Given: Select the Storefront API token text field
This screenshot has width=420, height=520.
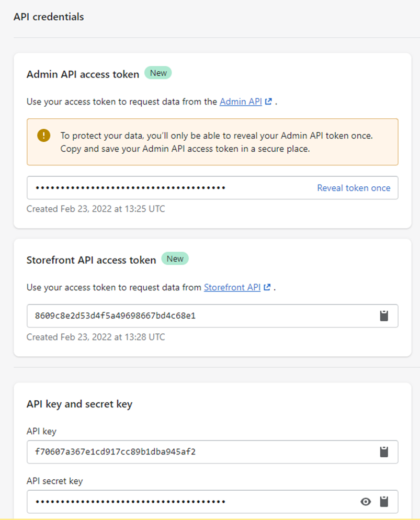Looking at the screenshot, I should pos(199,316).
